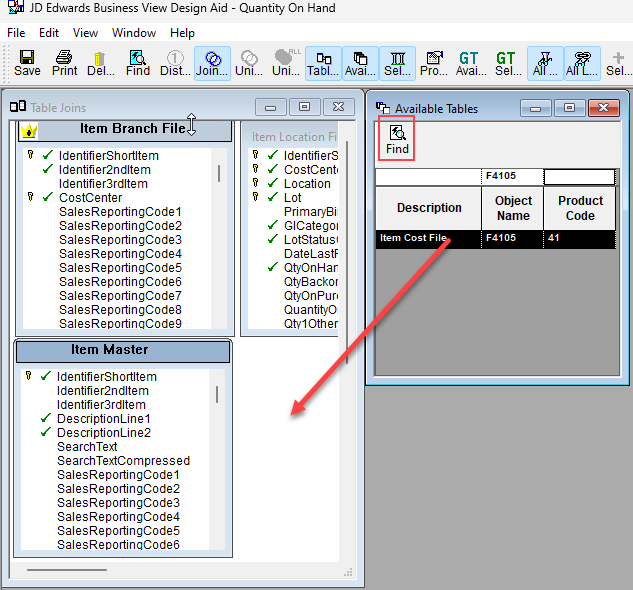Open the Window menu
This screenshot has width=633, height=590.
click(134, 33)
